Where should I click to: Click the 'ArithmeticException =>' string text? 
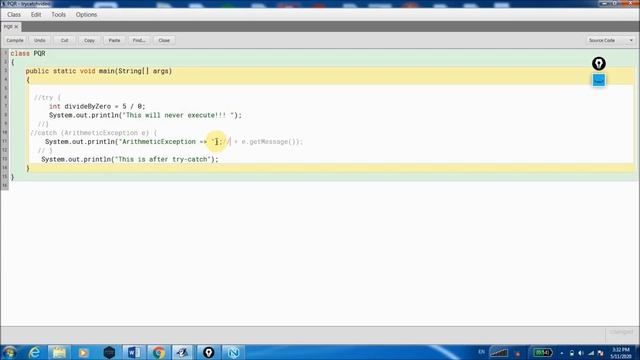click(x=164, y=142)
